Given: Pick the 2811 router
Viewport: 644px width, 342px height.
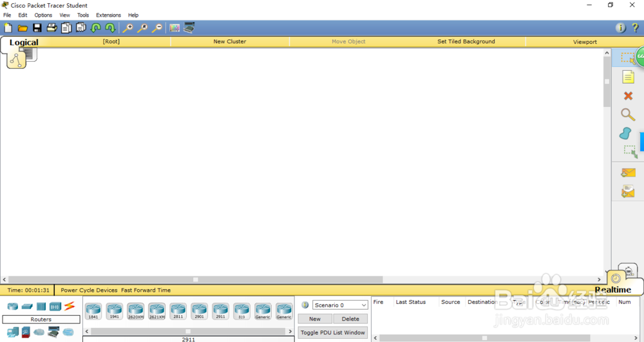Looking at the screenshot, I should (x=178, y=311).
